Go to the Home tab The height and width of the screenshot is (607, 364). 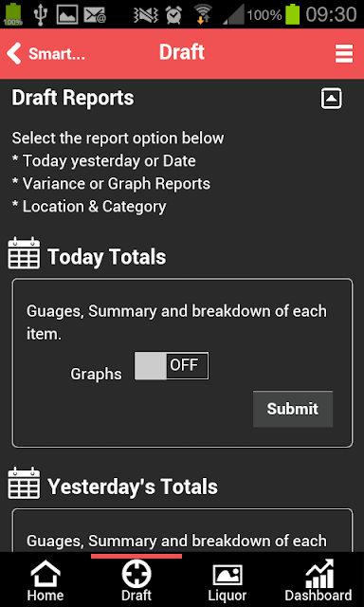45,580
